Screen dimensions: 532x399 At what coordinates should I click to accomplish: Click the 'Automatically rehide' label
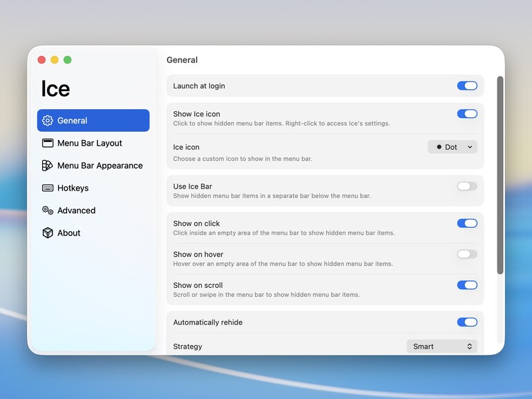[208, 322]
